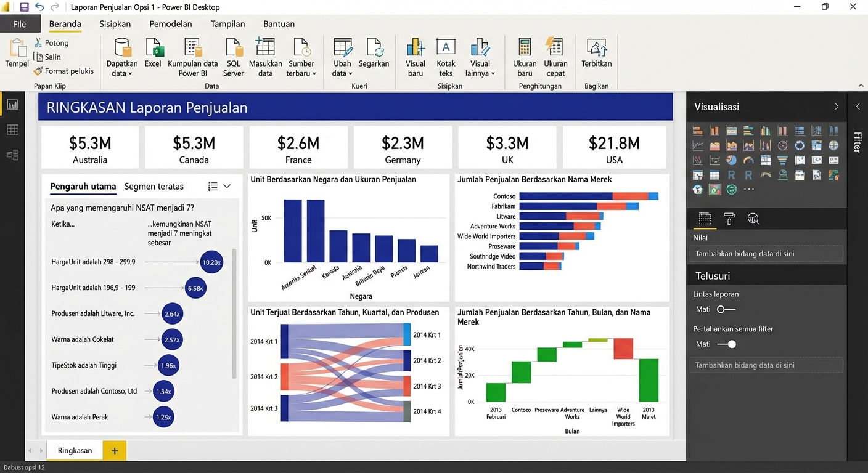The width and height of the screenshot is (868, 473).
Task: Select the Segmen teratas tab
Action: coord(154,186)
